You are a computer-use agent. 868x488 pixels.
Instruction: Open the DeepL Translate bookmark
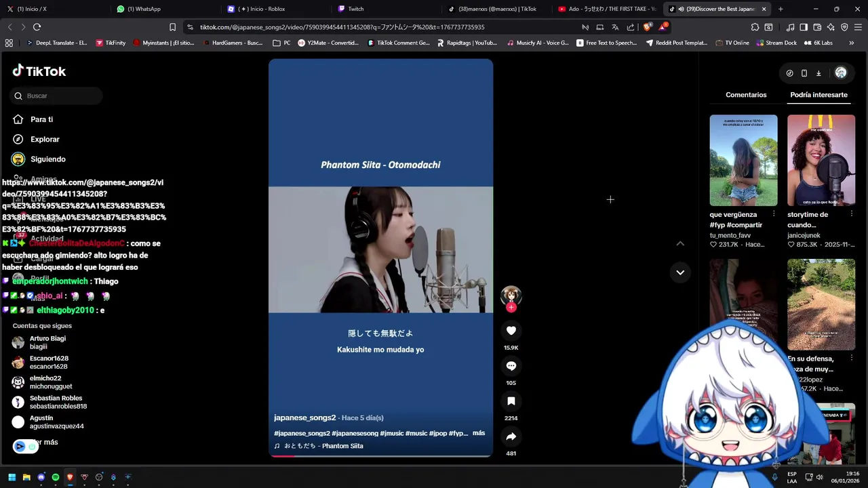[x=56, y=43]
